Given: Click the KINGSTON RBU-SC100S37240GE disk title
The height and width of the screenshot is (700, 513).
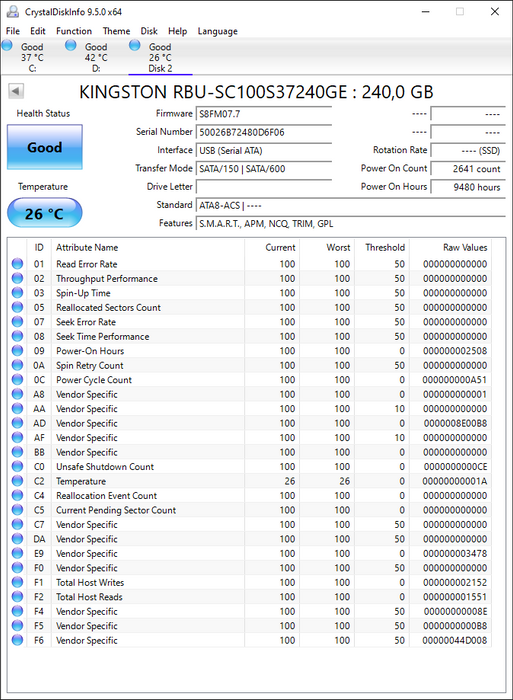Looking at the screenshot, I should (256, 92).
